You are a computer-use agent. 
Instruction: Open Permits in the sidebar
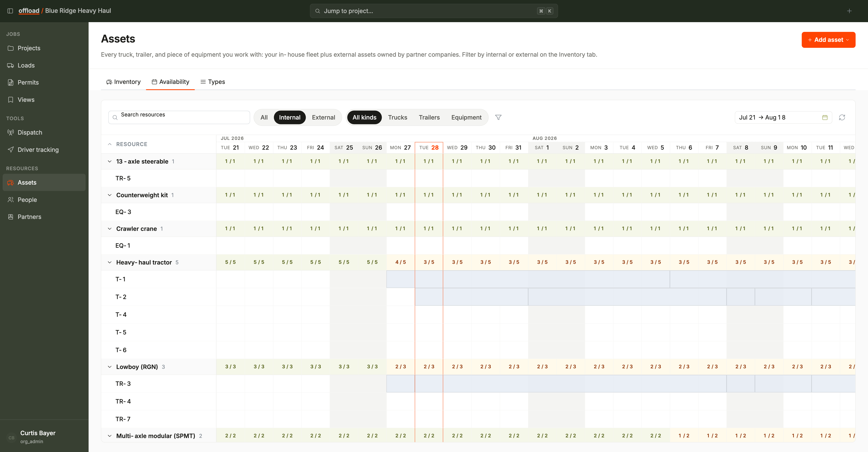point(44,83)
